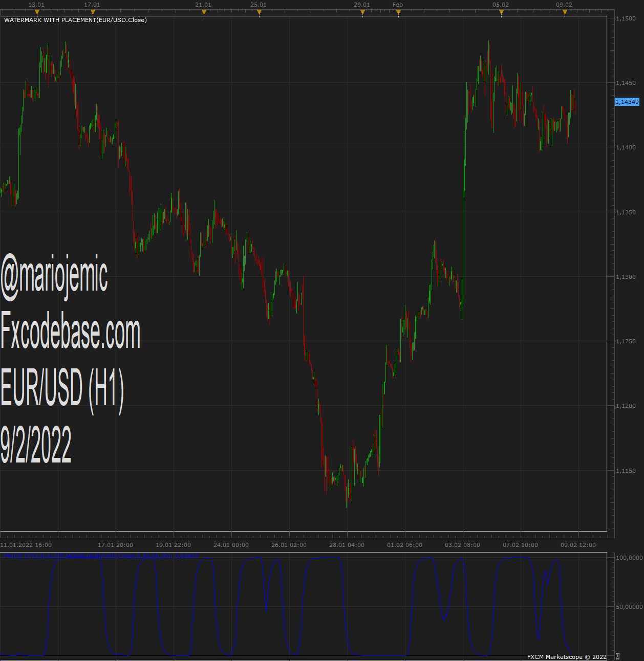Click the triangle day marker under 25.01
This screenshot has width=644, height=661.
259,12
